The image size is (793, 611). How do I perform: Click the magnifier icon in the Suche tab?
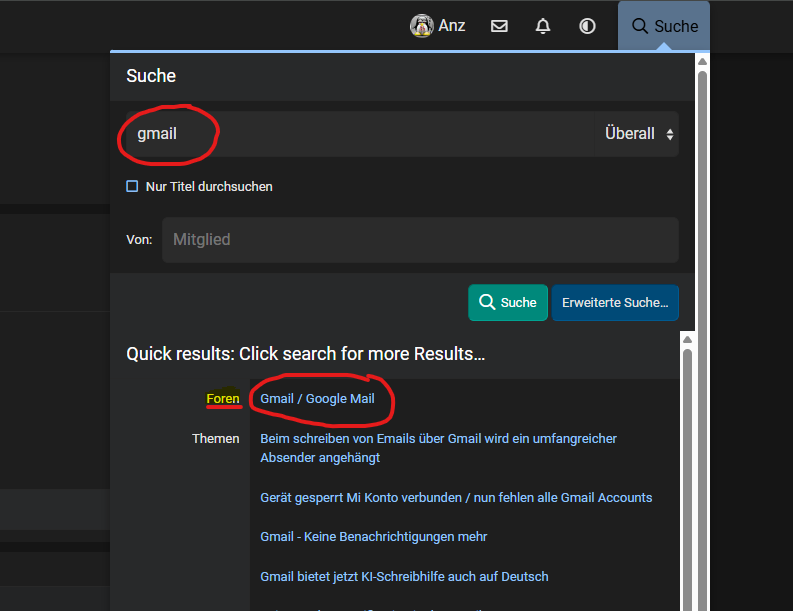click(x=640, y=26)
